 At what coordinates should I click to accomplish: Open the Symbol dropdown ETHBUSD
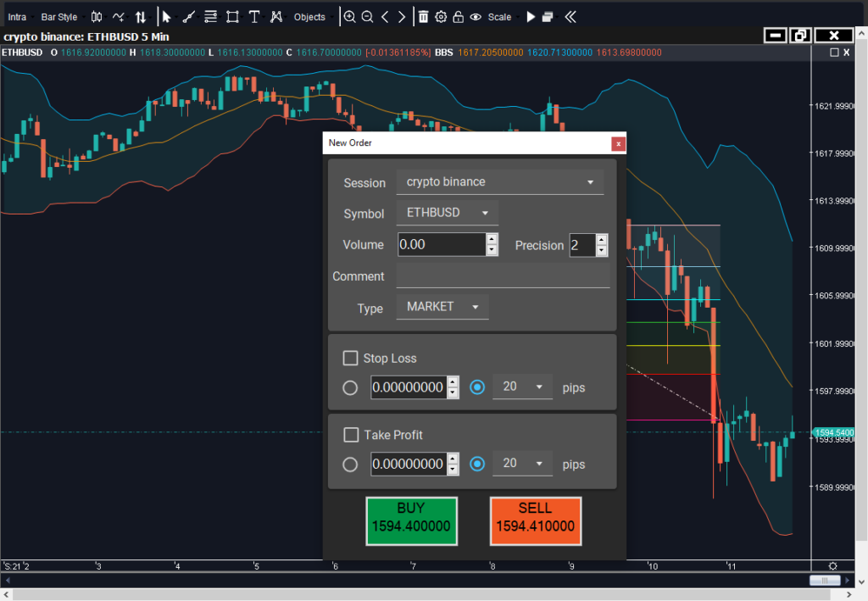tap(448, 213)
